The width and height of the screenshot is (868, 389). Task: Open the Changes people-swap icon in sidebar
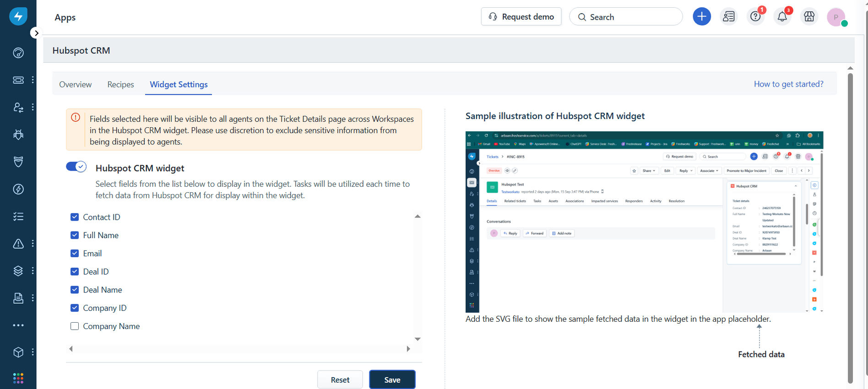(x=18, y=107)
